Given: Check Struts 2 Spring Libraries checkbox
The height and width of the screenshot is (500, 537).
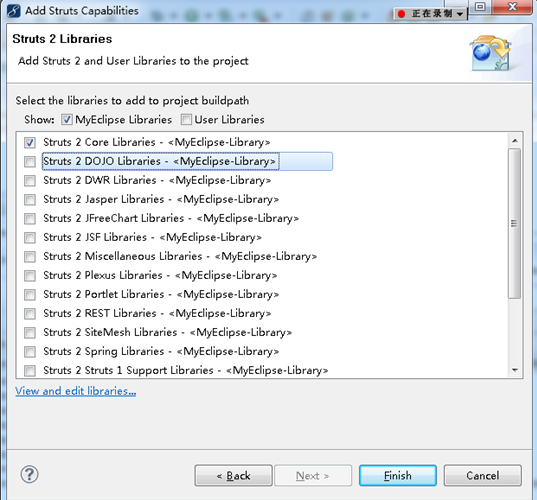Looking at the screenshot, I should 30,351.
